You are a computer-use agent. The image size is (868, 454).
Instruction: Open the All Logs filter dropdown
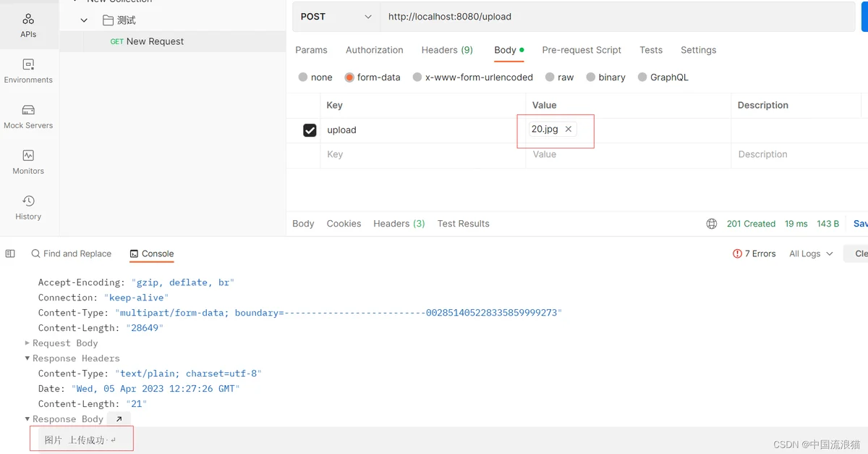811,253
